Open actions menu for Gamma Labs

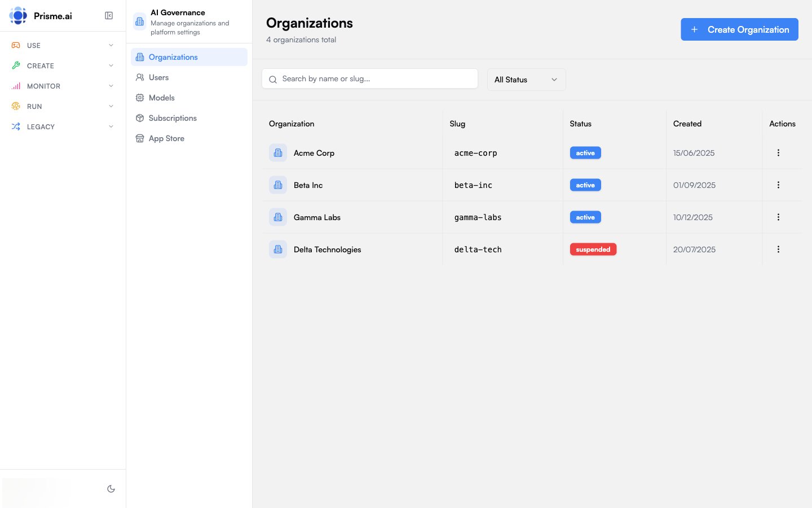[x=778, y=217]
